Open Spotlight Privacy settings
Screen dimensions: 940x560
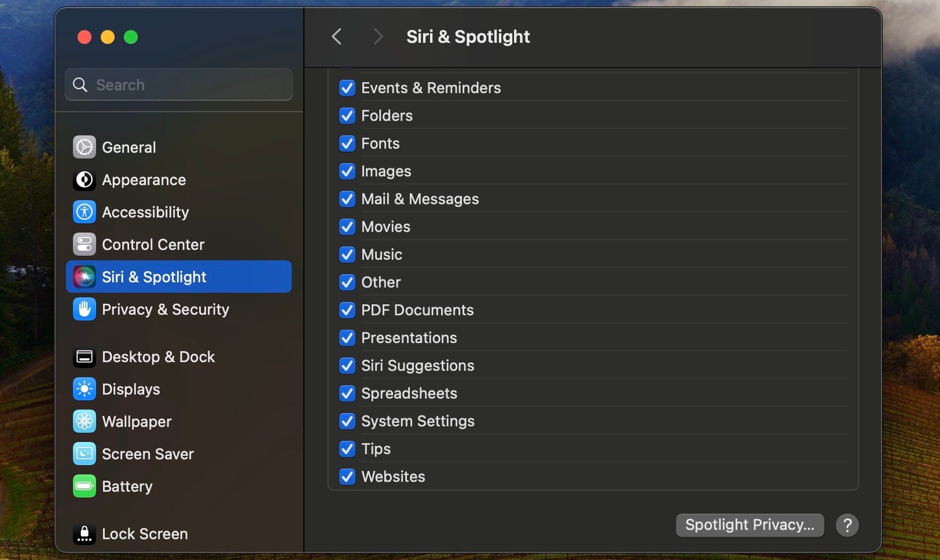pyautogui.click(x=750, y=525)
